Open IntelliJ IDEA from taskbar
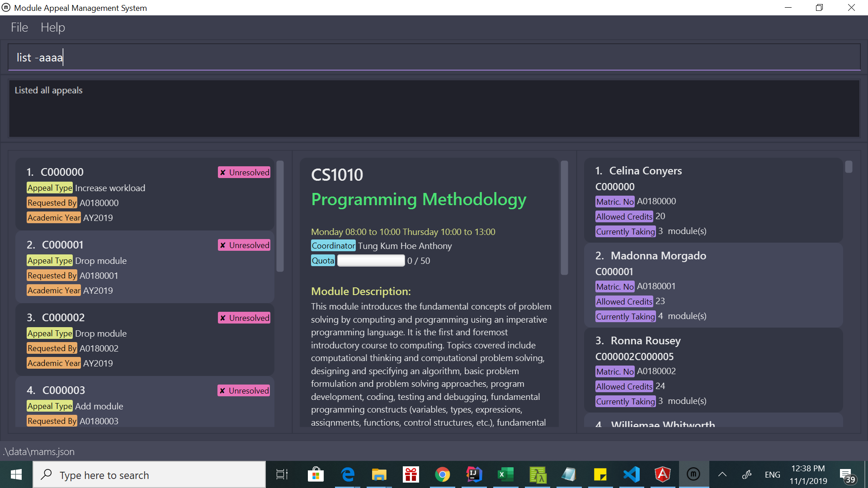 (474, 474)
